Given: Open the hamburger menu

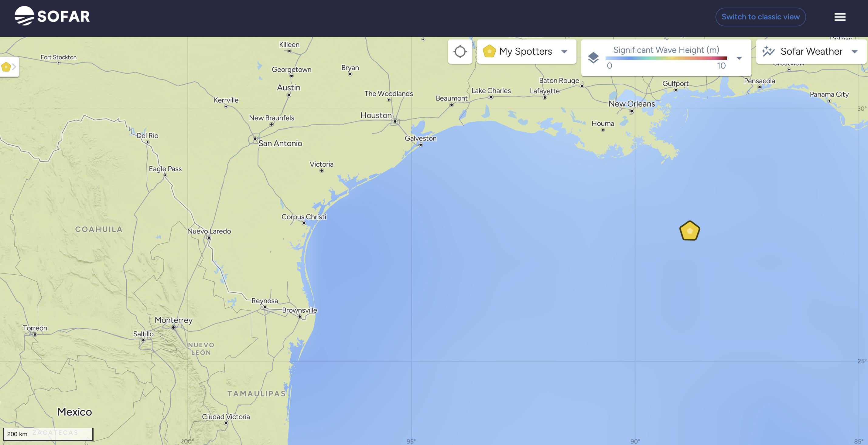Looking at the screenshot, I should [840, 17].
